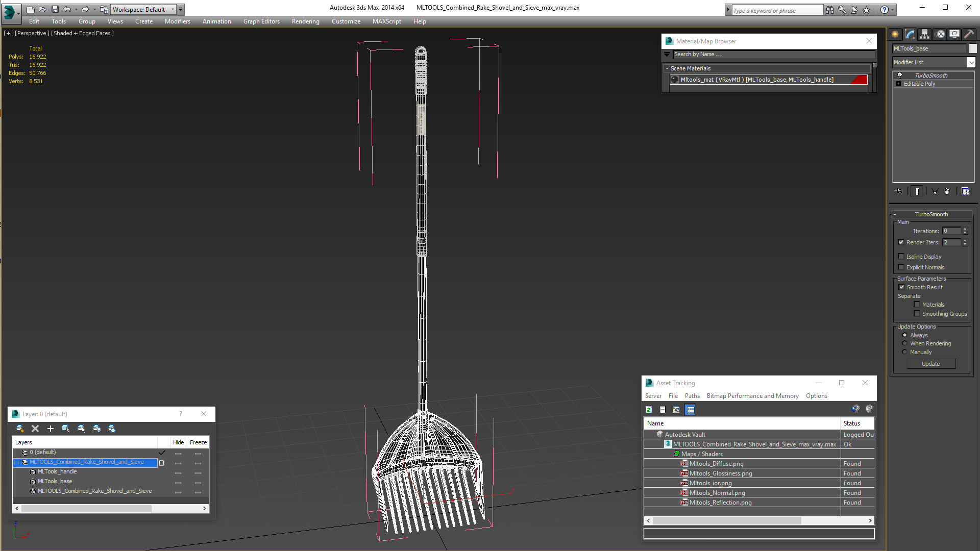Click Create New Layer icon in Layer dialog

pyautogui.click(x=20, y=429)
